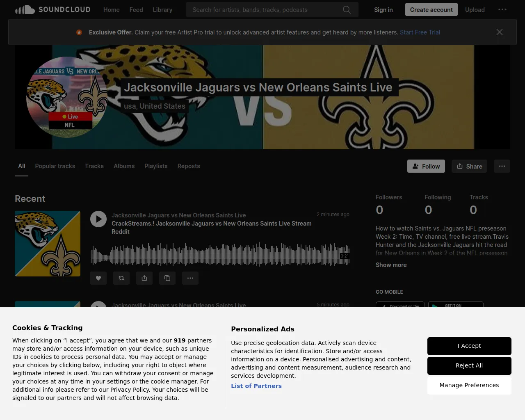This screenshot has height=420, width=525.
Task: Click the search magnifier icon
Action: point(347,9)
